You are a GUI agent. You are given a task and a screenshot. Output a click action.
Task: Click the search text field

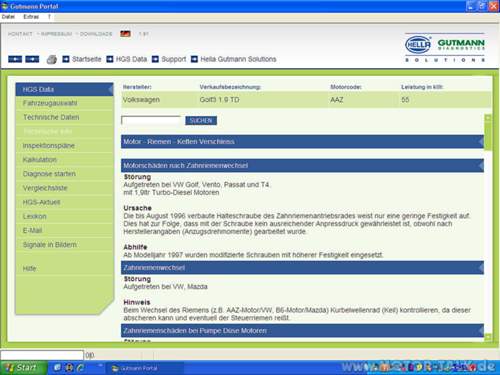pos(151,120)
